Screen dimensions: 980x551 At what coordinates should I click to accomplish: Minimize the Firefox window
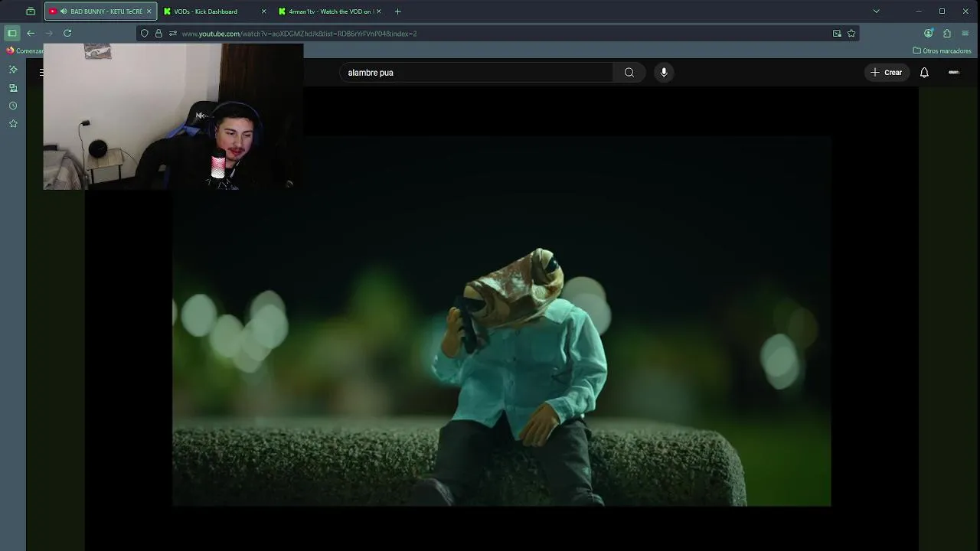point(919,11)
